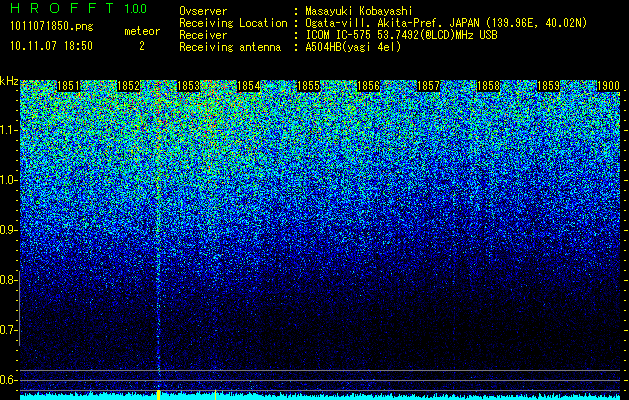Viewport: 629px width, 400px height.
Task: Click the 1853 time marker
Action: pyautogui.click(x=189, y=86)
